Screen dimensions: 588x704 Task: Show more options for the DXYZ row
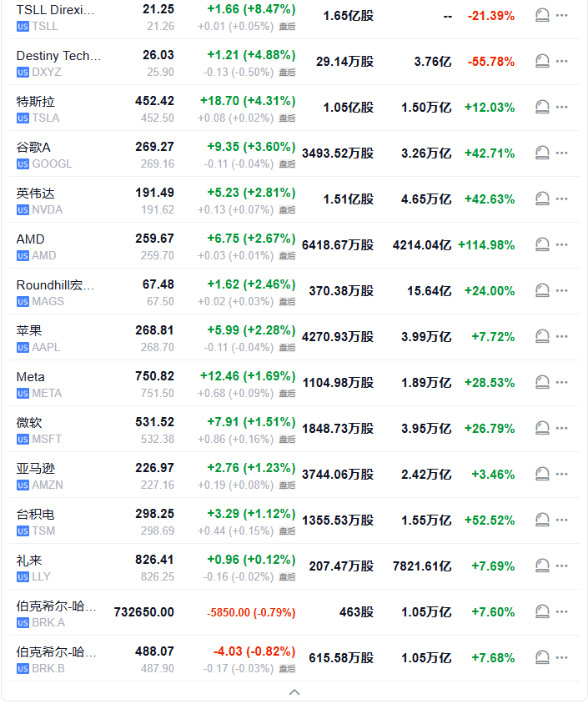[x=562, y=62]
